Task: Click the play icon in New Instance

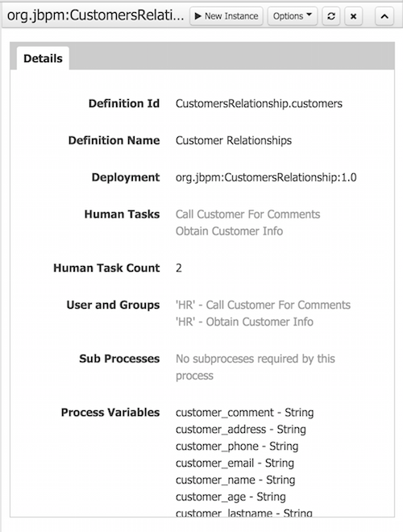Action: [x=198, y=16]
